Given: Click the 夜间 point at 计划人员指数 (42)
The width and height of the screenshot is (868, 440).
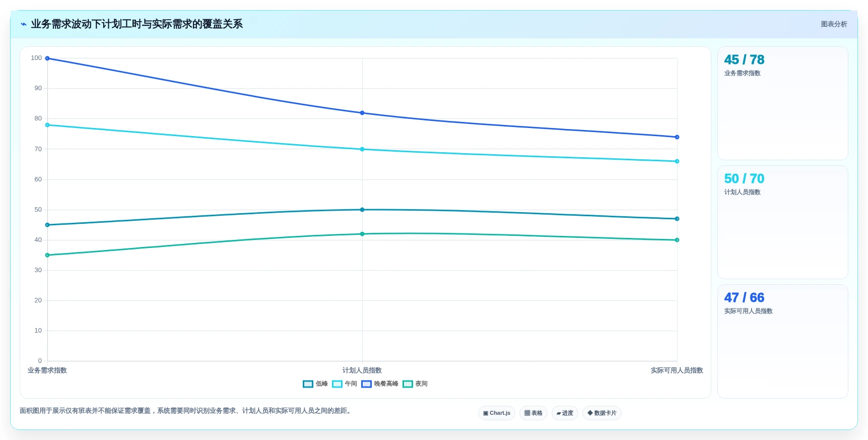Looking at the screenshot, I should pyautogui.click(x=362, y=234).
